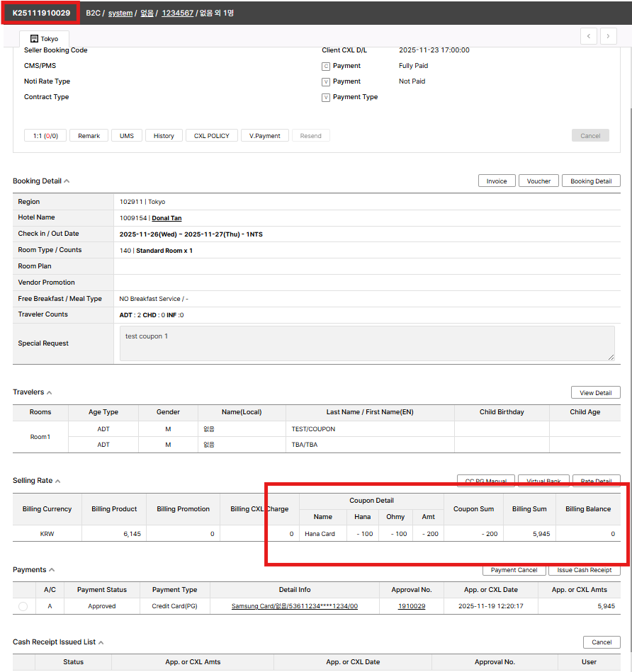Click the next arrow navigation icon
The image size is (632, 672).
[x=608, y=36]
